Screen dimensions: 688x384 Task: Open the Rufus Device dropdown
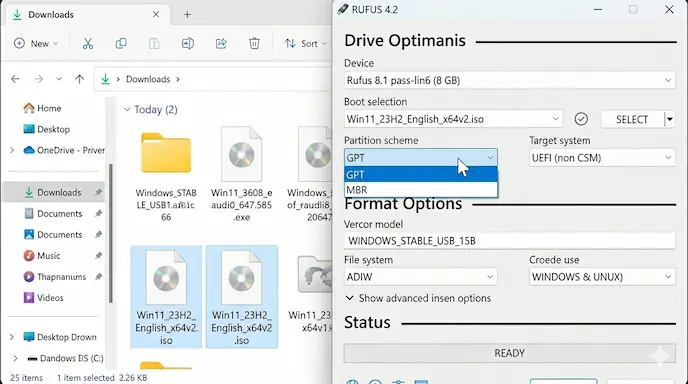[509, 80]
